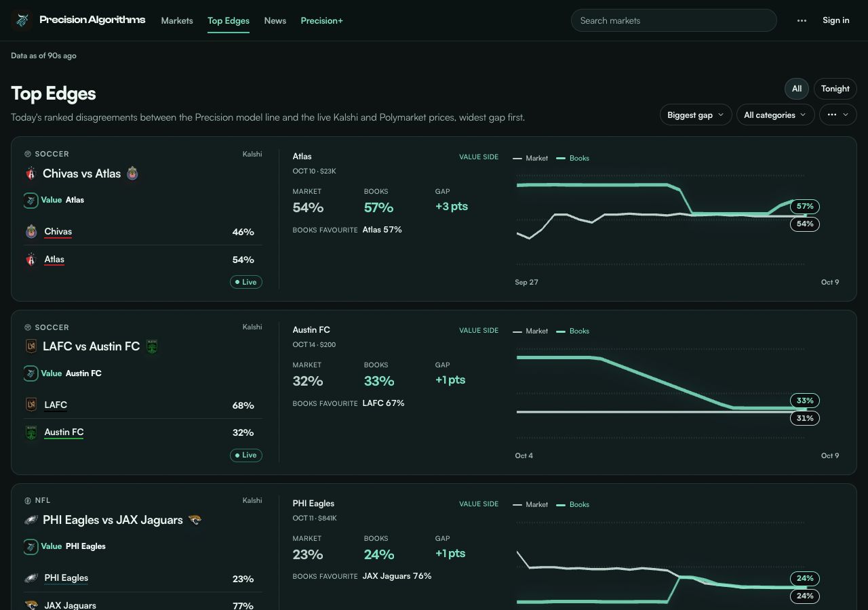The image size is (868, 610).
Task: Click the Precision Algorithms logo icon
Action: [22, 20]
